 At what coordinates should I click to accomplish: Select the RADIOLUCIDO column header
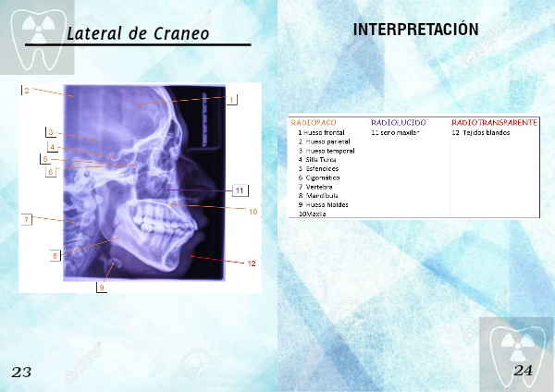coord(398,122)
